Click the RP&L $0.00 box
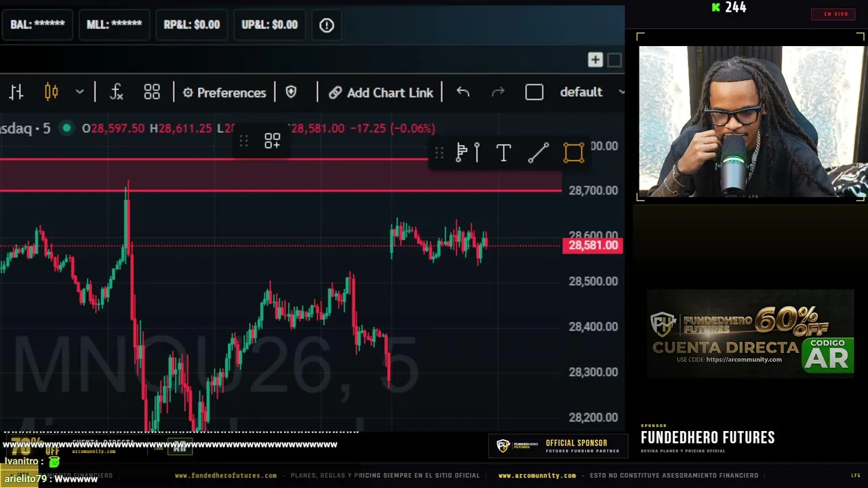 pyautogui.click(x=192, y=25)
